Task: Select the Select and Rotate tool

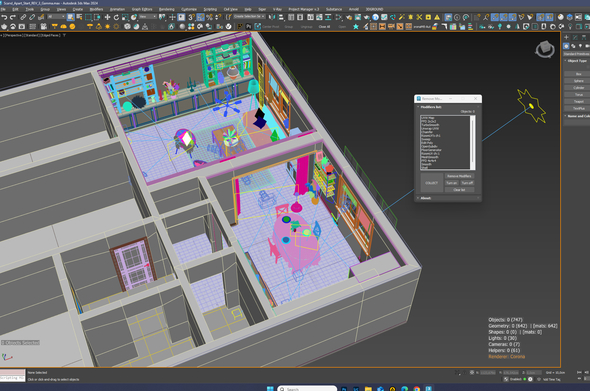Action: (x=116, y=17)
